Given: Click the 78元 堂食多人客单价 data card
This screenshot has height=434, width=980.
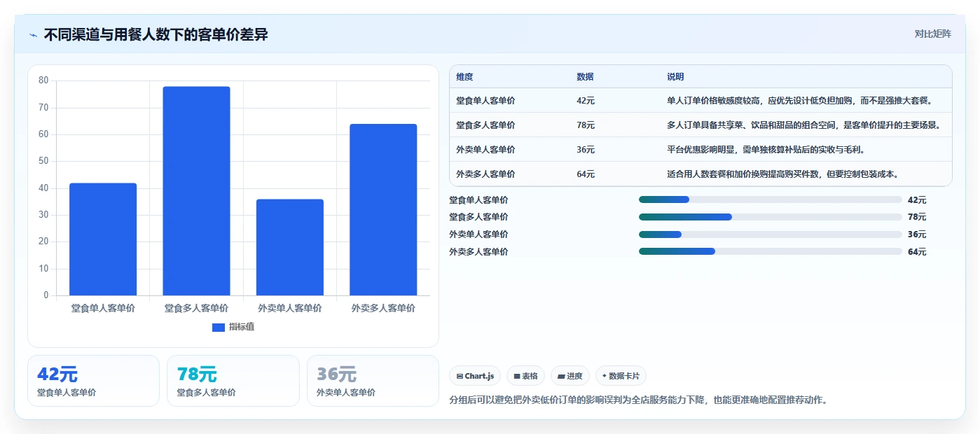Looking at the screenshot, I should [233, 381].
